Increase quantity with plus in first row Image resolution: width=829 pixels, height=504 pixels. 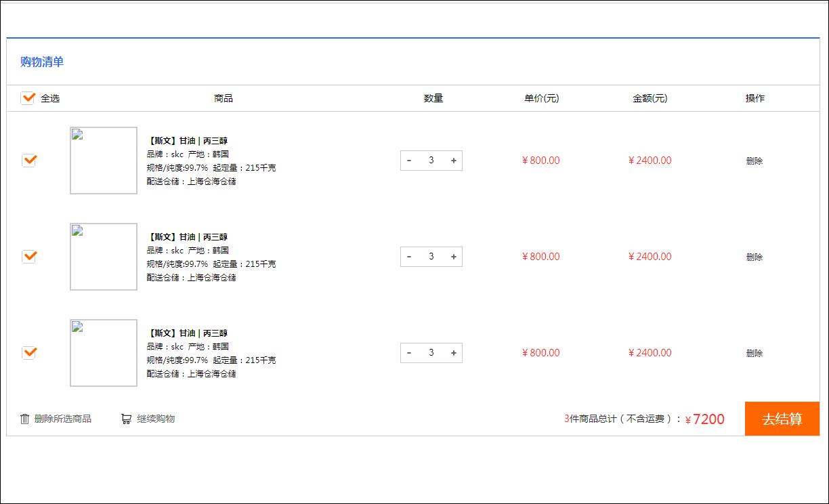454,161
